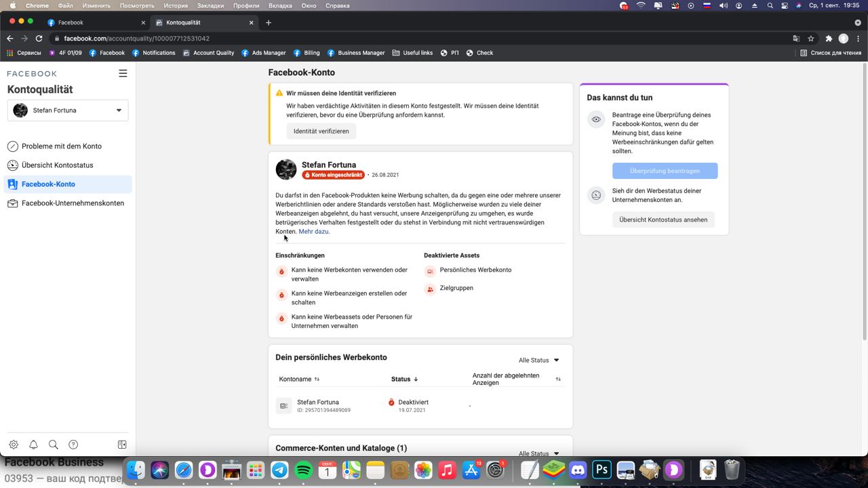868x488 pixels.
Task: Open Spotlight search in macOS menu bar
Action: pyautogui.click(x=770, y=5)
